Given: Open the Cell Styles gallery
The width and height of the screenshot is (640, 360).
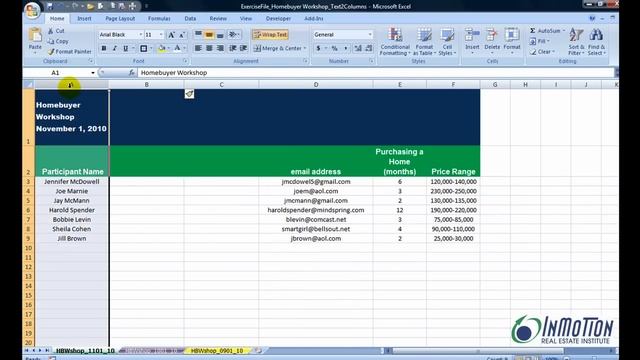Looking at the screenshot, I should tap(447, 42).
